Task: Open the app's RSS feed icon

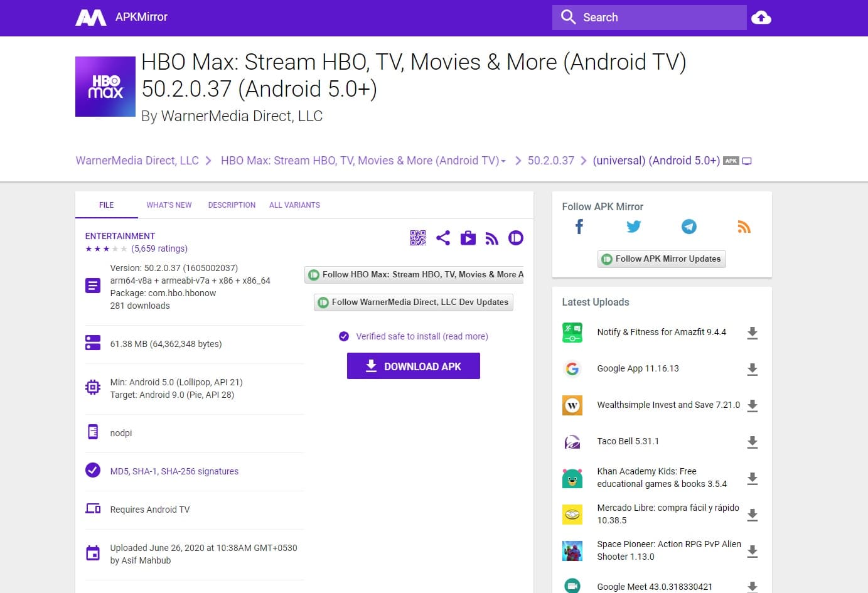Action: [492, 238]
